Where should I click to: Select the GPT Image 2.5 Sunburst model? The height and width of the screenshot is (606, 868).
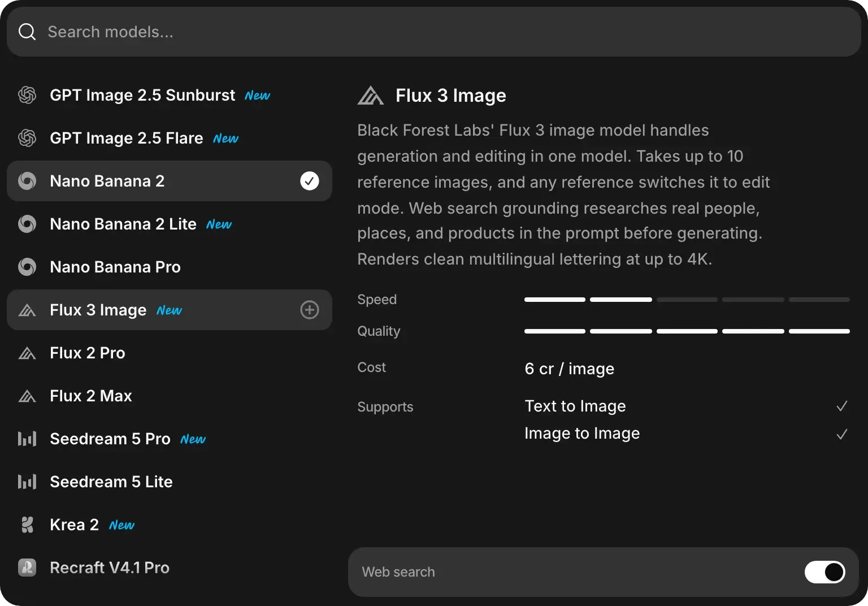pyautogui.click(x=170, y=95)
